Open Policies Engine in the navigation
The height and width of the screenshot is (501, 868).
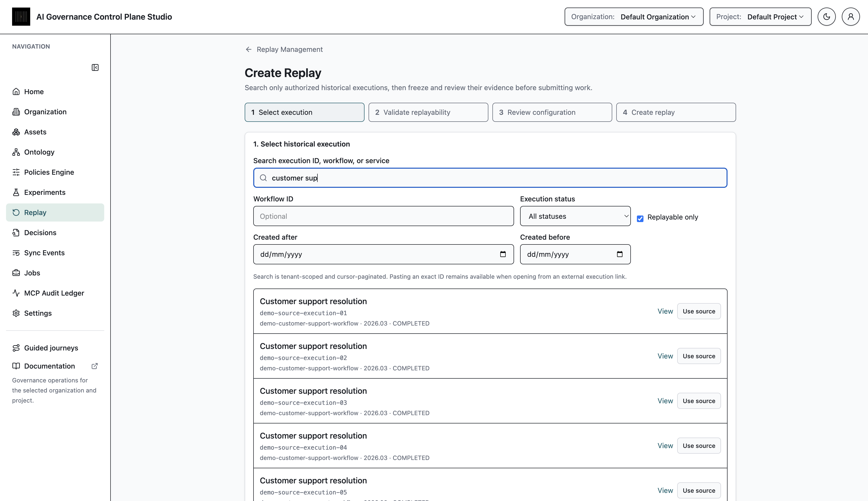click(x=55, y=172)
